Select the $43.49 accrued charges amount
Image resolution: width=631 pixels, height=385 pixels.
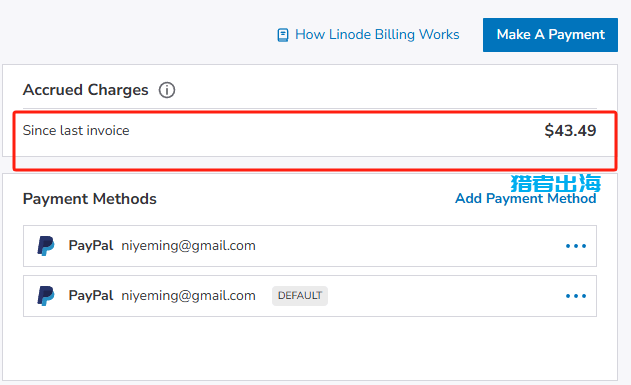(x=570, y=130)
